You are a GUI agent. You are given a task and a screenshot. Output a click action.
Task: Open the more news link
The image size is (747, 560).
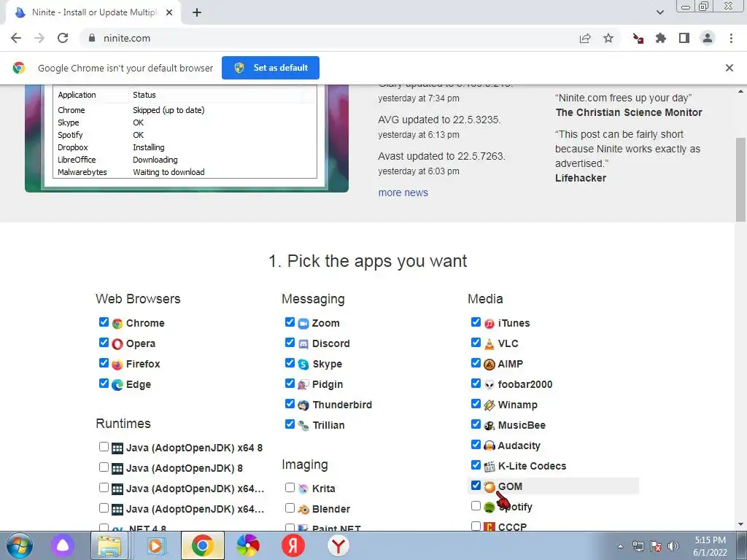coord(403,192)
